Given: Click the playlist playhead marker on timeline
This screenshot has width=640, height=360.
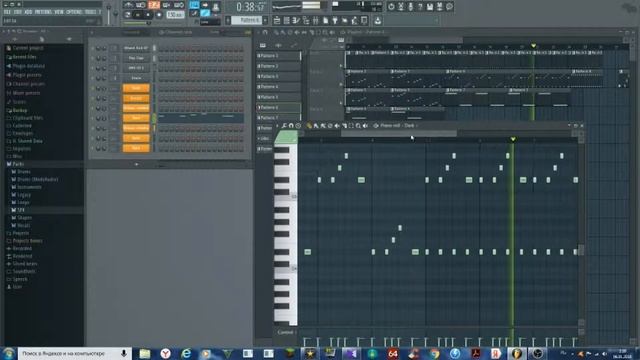Looking at the screenshot, I should [533, 46].
